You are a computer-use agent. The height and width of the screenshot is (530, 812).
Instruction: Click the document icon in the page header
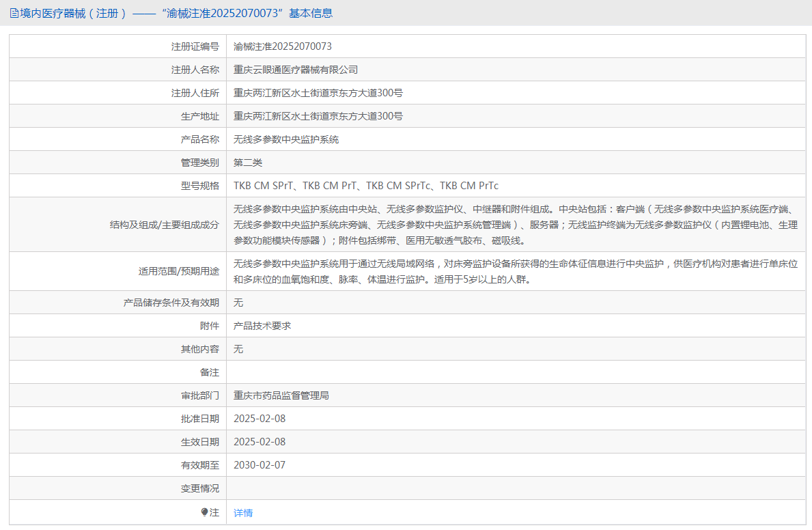pos(14,14)
